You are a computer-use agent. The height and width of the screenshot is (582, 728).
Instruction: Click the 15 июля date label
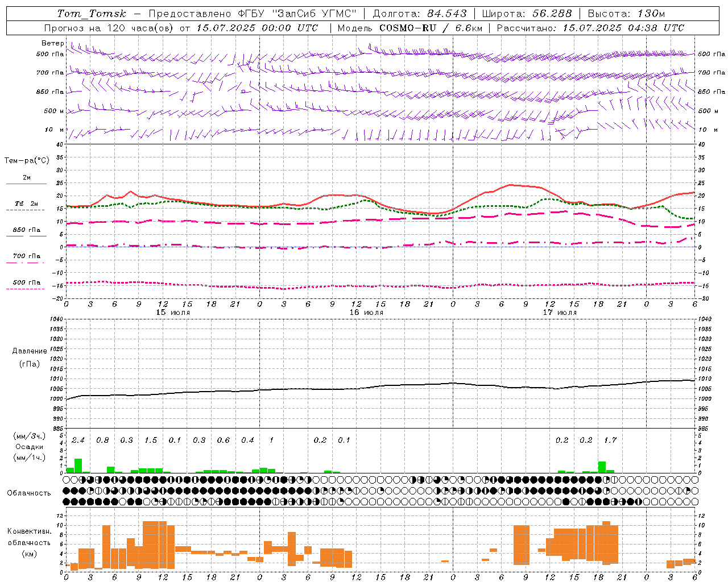pyautogui.click(x=173, y=313)
